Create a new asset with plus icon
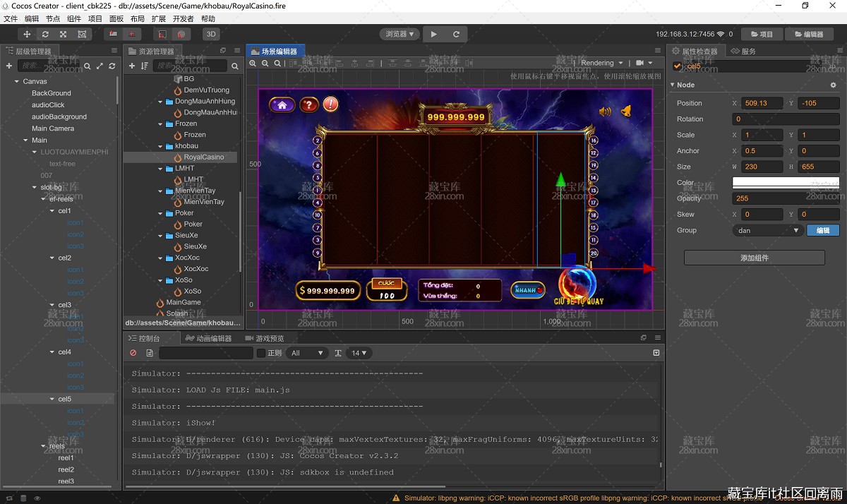The height and width of the screenshot is (504, 847). point(132,66)
